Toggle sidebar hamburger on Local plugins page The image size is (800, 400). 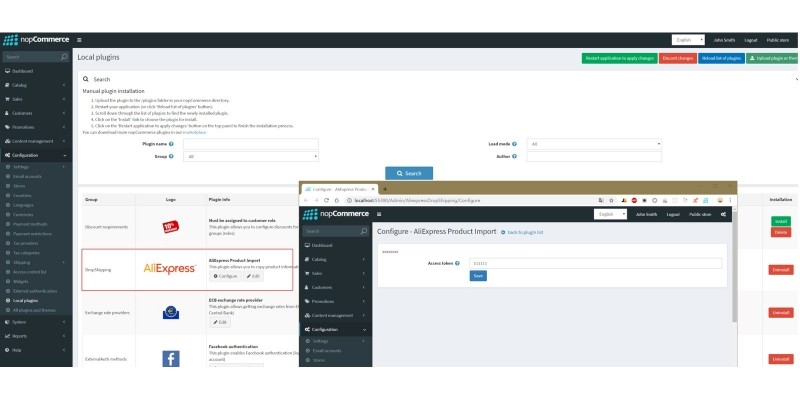79,40
